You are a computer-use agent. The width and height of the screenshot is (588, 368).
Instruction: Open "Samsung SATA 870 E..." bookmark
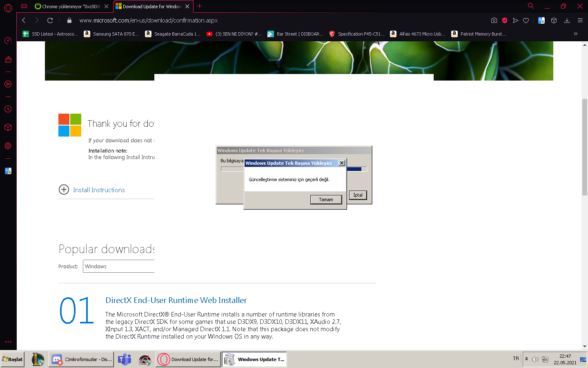click(x=111, y=34)
